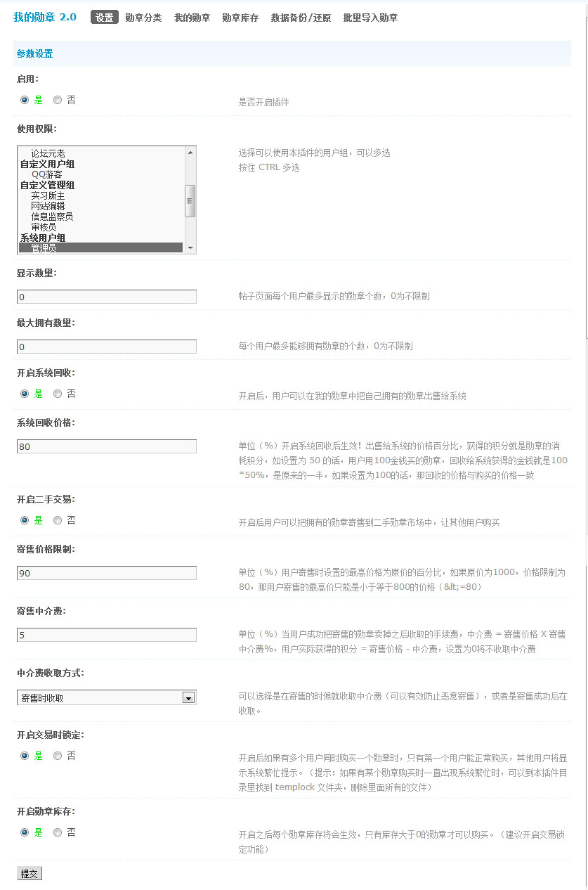This screenshot has width=588, height=890.
Task: Open 批量导入勋章 tab
Action: [x=370, y=18]
